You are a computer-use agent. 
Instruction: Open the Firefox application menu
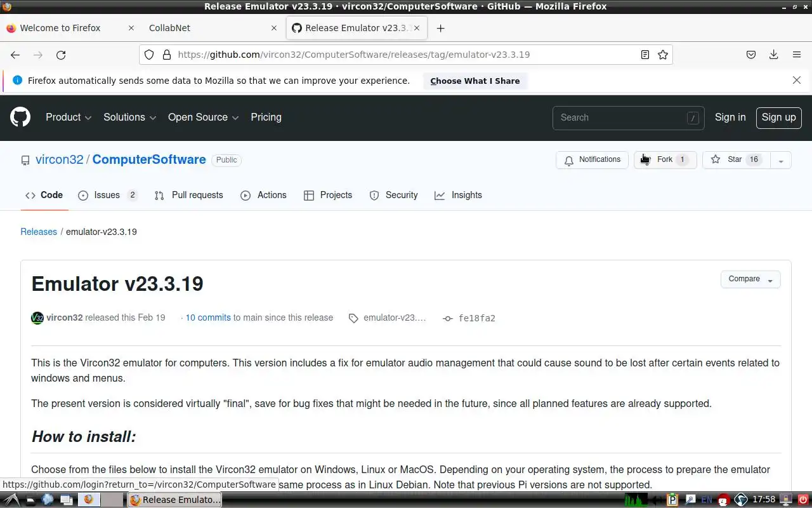click(797, 55)
